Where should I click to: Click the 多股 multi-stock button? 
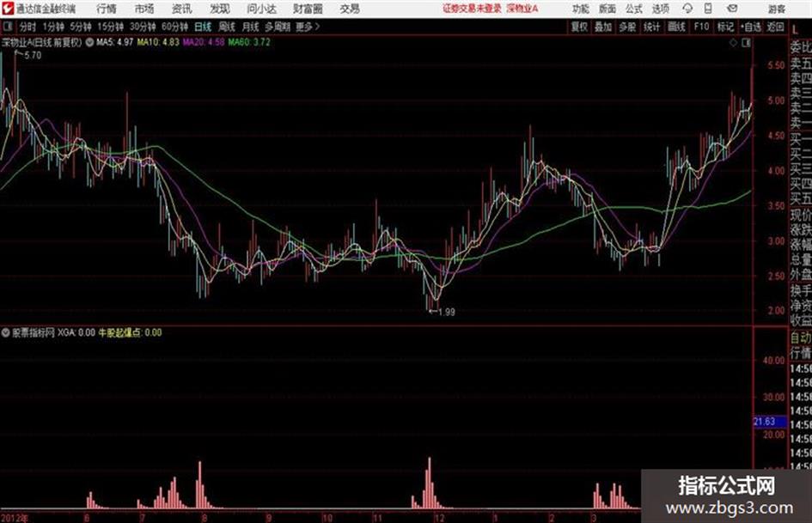tap(627, 27)
